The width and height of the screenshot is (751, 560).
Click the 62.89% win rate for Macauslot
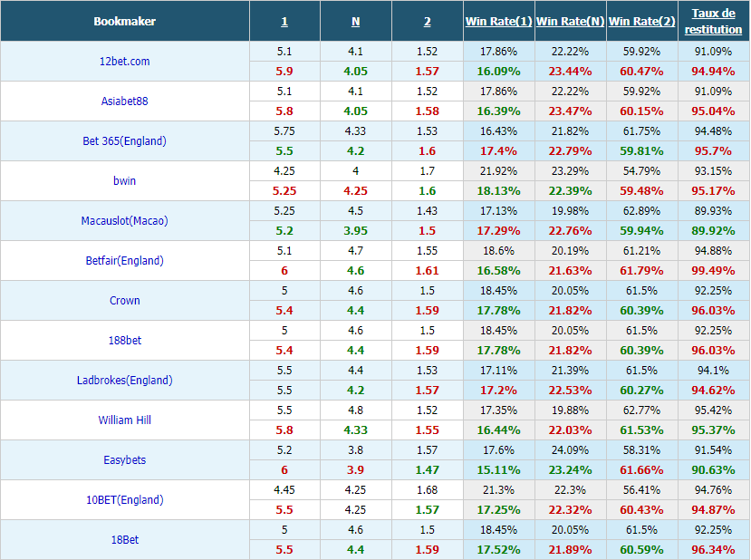(x=641, y=211)
